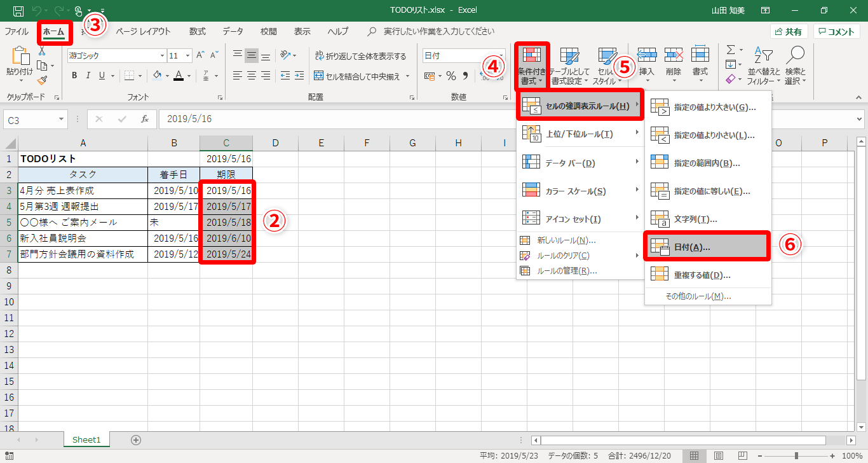Screen dimensions: 868x463
Task: Increase font size with the large A
Action: (x=200, y=56)
